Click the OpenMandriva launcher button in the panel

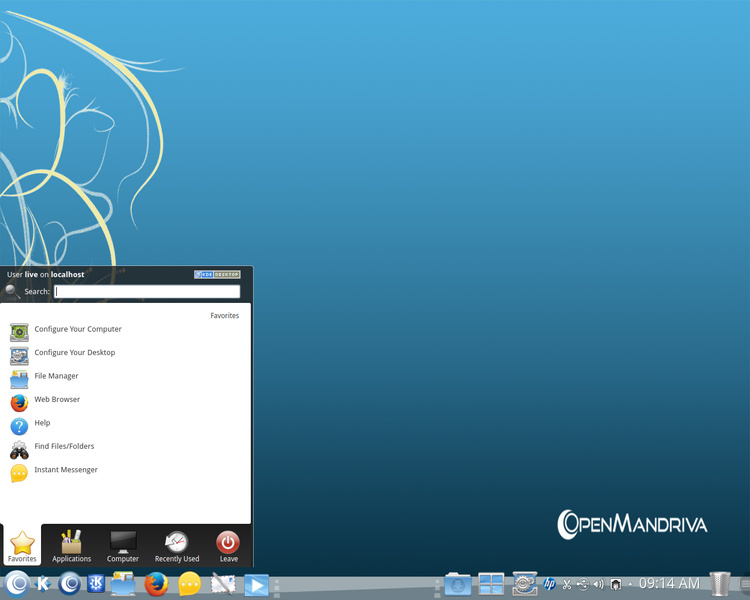(x=17, y=584)
